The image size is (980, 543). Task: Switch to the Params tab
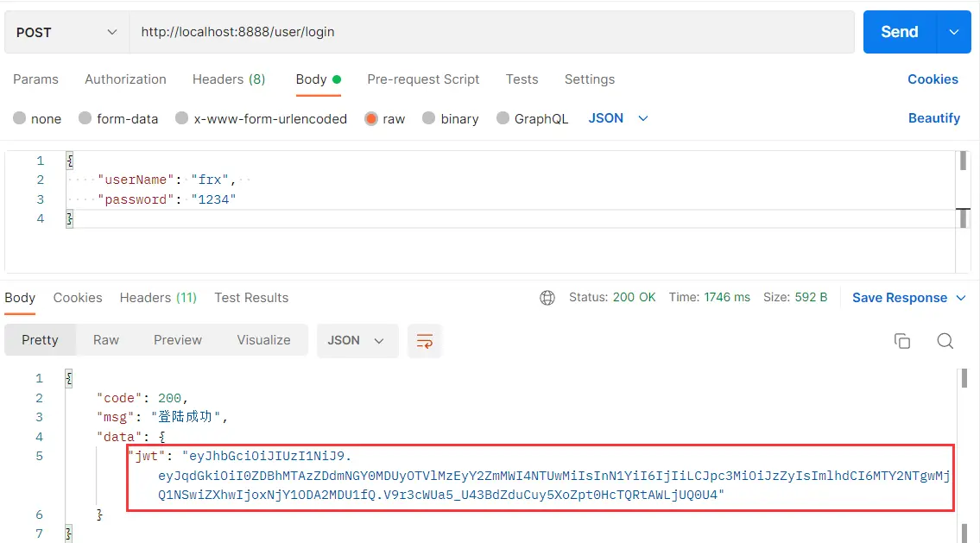35,79
